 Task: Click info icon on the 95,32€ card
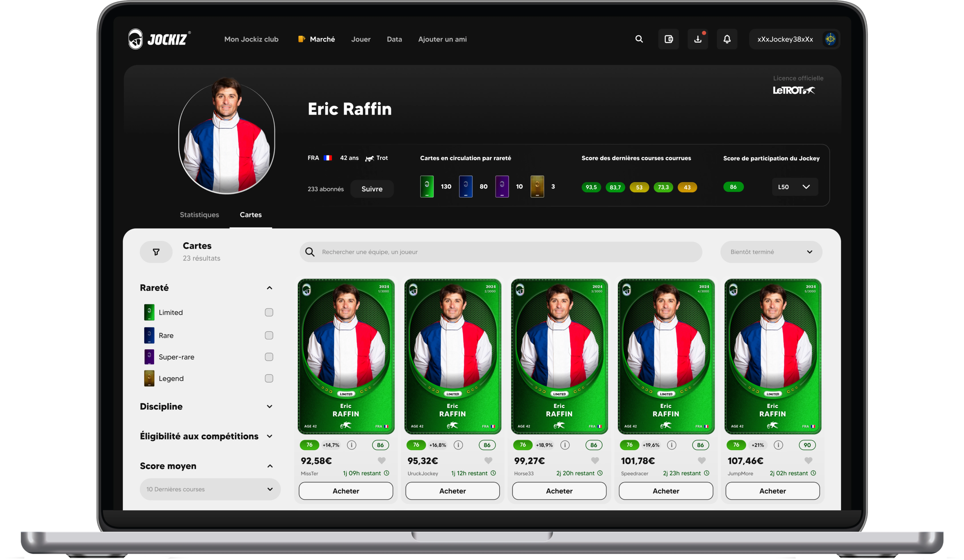[x=458, y=445]
